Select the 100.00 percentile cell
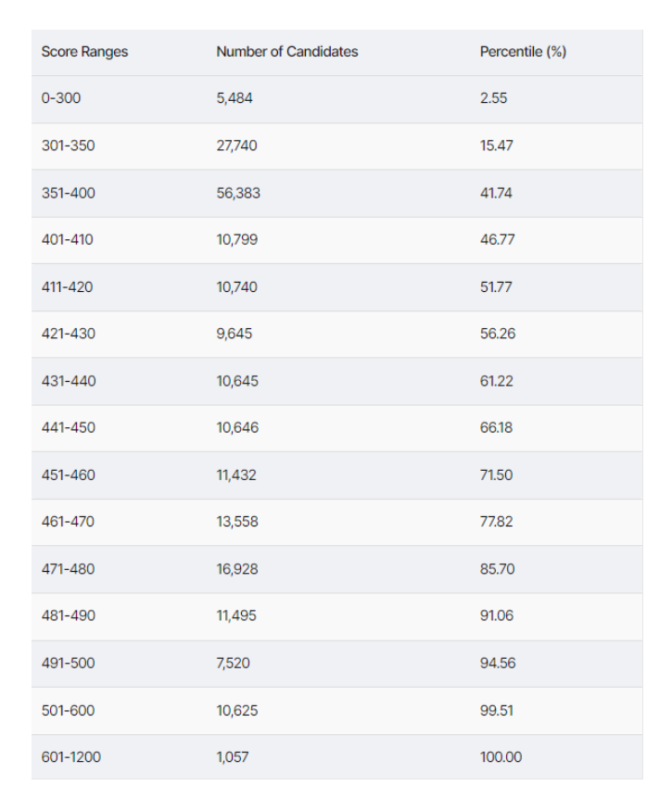672x811 pixels. coord(501,757)
